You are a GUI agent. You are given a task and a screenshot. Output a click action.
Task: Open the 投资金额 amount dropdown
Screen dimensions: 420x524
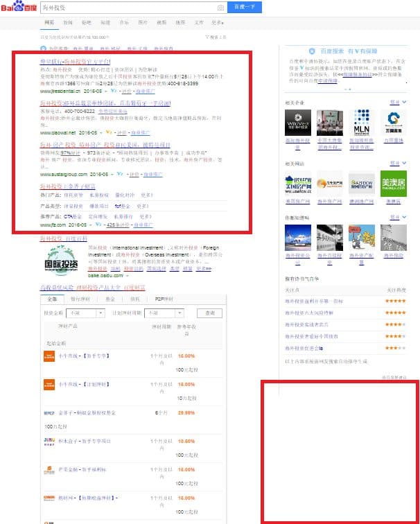[85, 313]
